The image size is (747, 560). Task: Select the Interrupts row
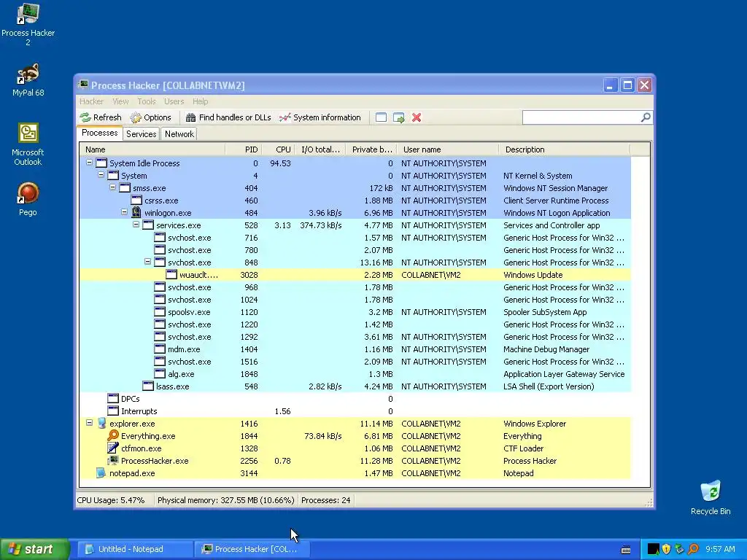point(355,411)
